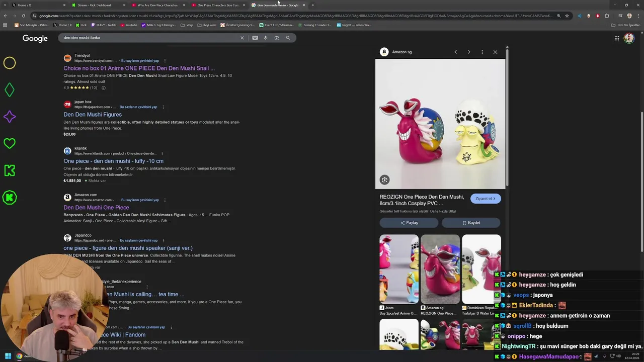Open the Amazon.sg REOZIGN related thumbnail
The height and width of the screenshot is (362, 644).
[440, 269]
